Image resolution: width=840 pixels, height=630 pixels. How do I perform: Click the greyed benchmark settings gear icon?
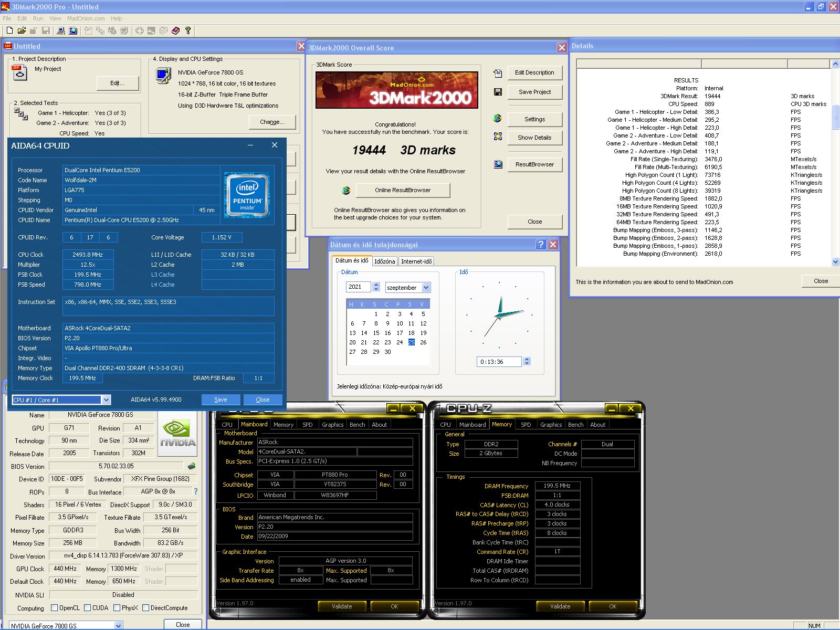(x=112, y=31)
